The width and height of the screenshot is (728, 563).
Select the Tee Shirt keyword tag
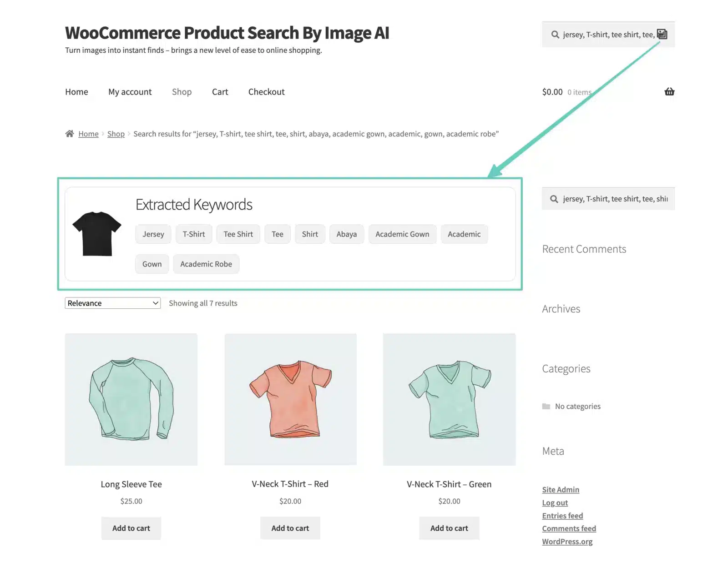[238, 234]
